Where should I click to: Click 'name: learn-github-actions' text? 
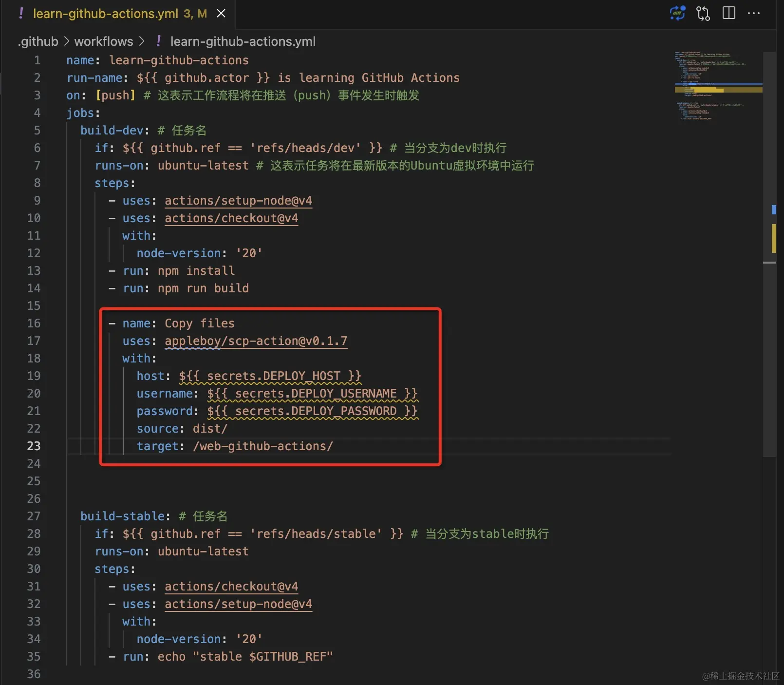pos(157,60)
